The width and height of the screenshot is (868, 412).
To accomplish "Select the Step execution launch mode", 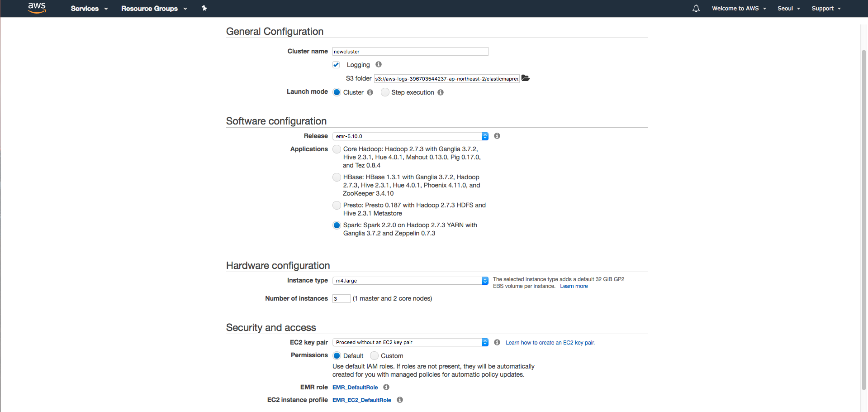I will (385, 92).
